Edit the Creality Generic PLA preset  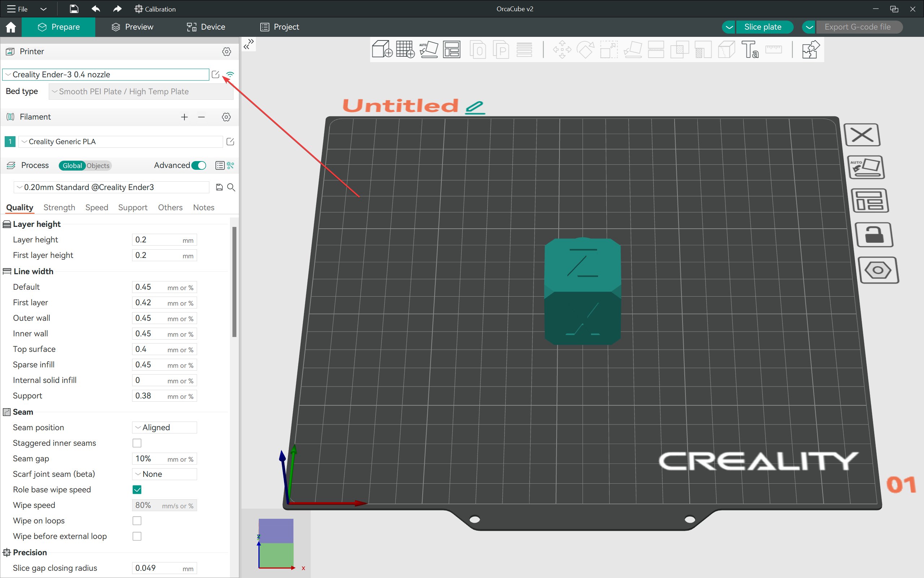[x=230, y=142]
